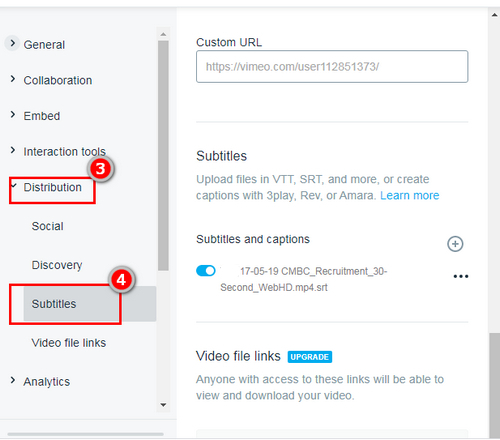
Task: Add a new subtitle file with plus icon
Action: (x=455, y=244)
